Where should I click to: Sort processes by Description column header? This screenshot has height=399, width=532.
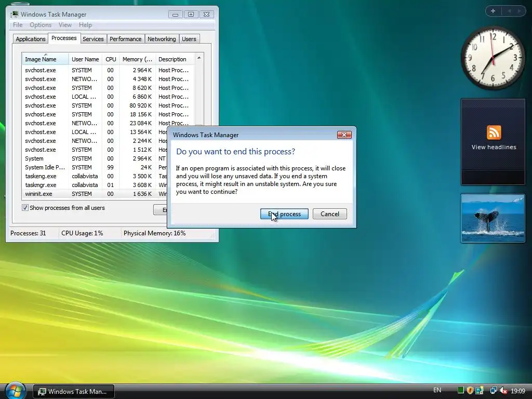[175, 59]
